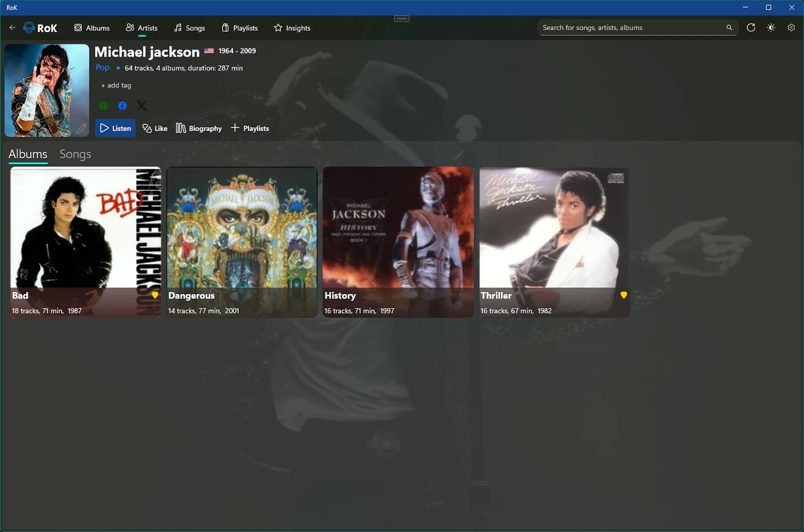Open the artist's X profile icon
The image size is (804, 532).
142,105
